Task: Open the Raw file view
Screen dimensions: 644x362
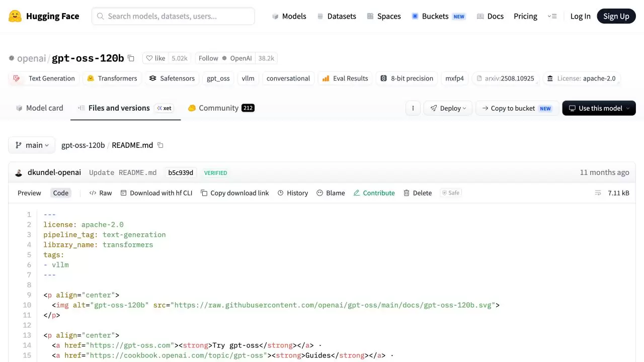Action: pyautogui.click(x=101, y=193)
